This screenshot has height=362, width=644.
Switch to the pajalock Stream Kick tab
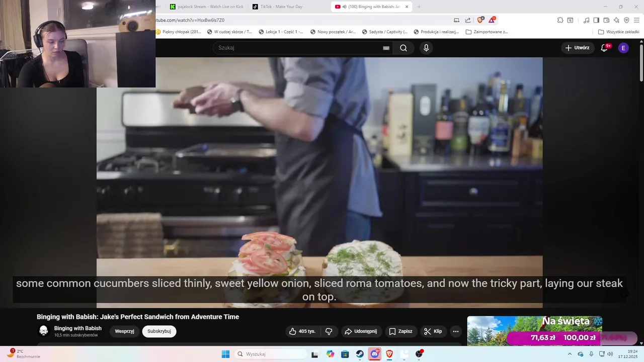(x=207, y=7)
